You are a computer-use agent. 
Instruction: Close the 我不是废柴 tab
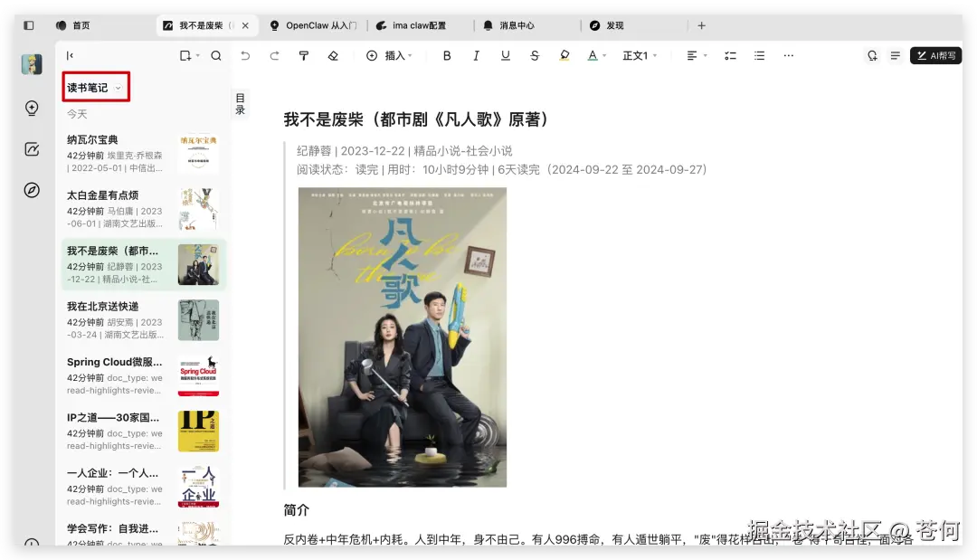[x=245, y=25]
